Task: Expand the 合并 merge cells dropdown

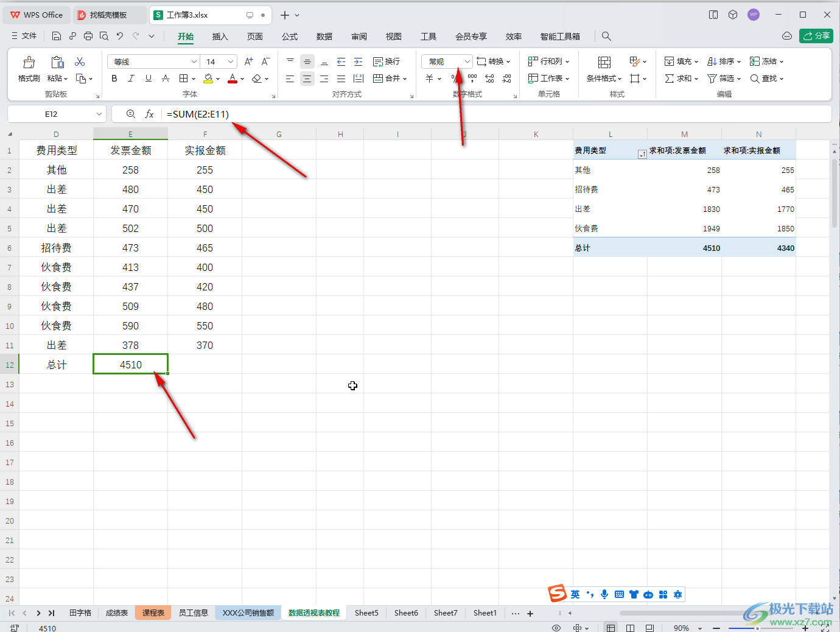Action: (x=405, y=79)
